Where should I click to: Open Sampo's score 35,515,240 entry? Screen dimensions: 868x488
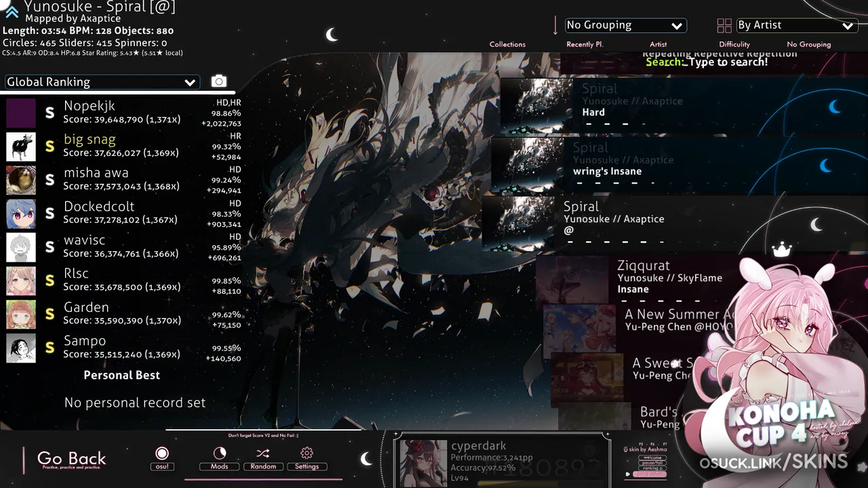[x=123, y=348]
